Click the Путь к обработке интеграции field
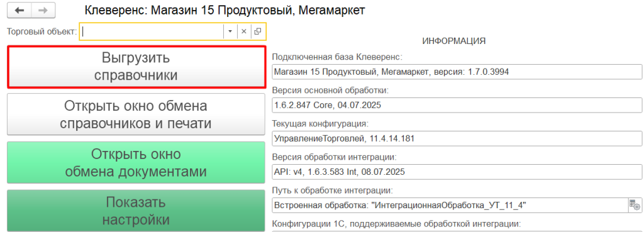The image size is (644, 232). tap(450, 206)
